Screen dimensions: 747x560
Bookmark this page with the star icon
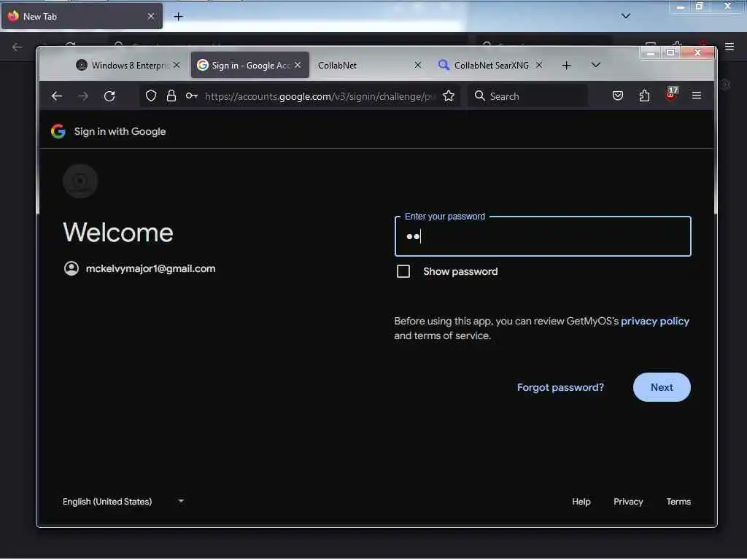pyautogui.click(x=449, y=96)
